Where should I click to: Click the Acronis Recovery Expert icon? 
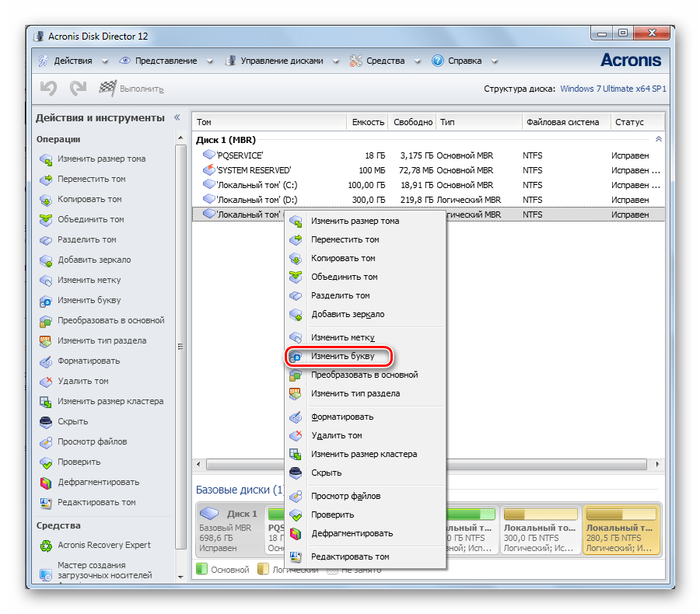45,545
